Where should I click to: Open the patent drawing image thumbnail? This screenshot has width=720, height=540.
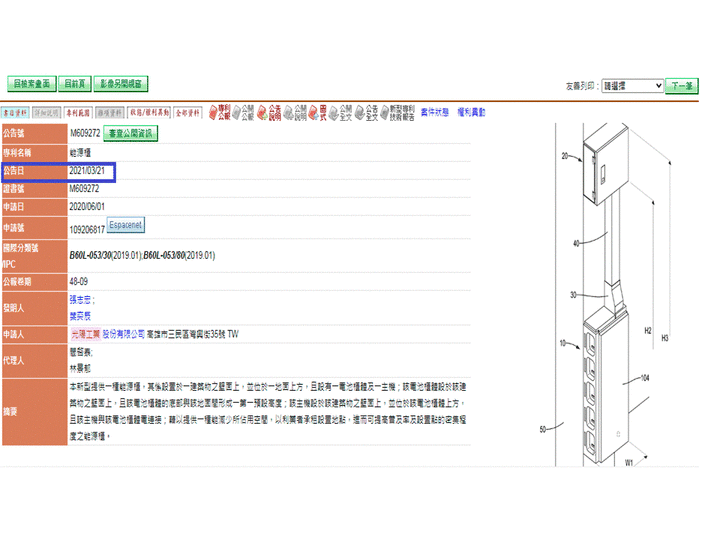(613, 295)
